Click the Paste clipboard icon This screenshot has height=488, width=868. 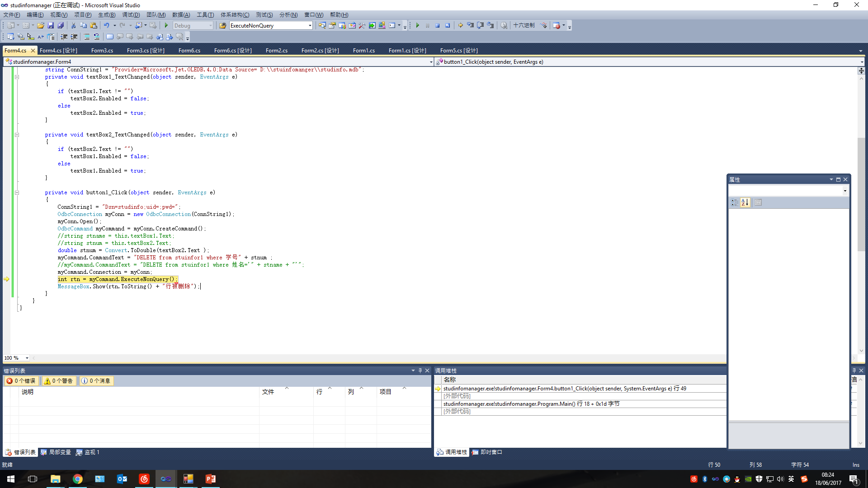94,26
